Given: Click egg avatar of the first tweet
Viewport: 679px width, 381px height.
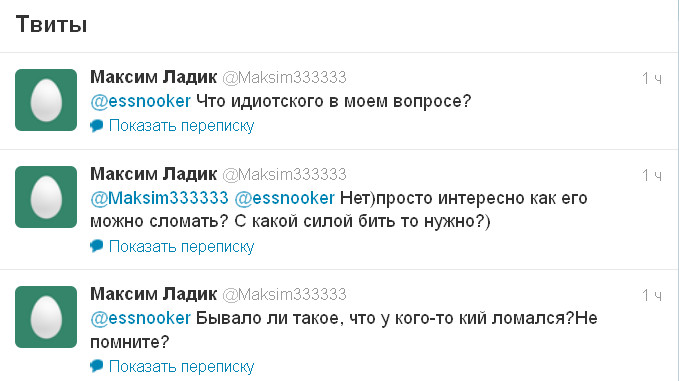Looking at the screenshot, I should [x=46, y=100].
